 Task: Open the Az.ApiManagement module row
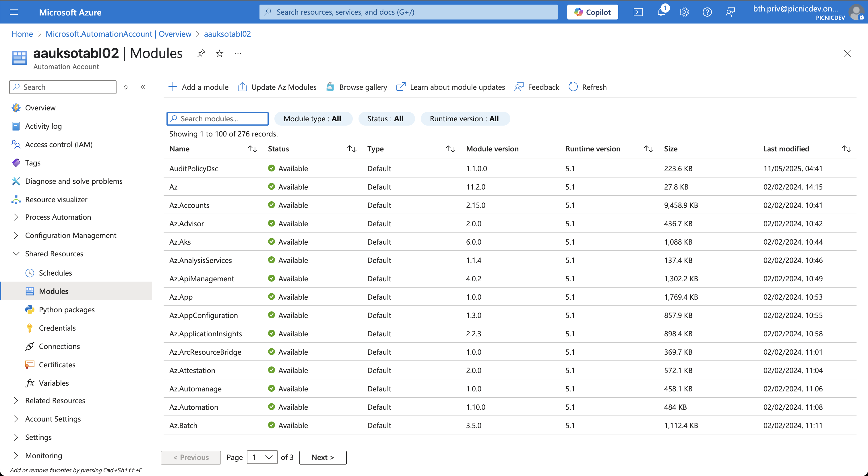pyautogui.click(x=510, y=278)
